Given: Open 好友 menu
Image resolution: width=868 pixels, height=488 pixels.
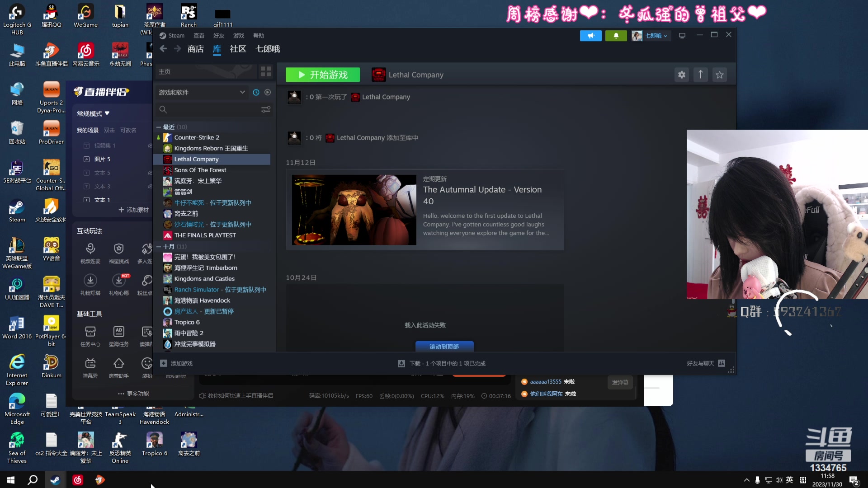Looking at the screenshot, I should (219, 36).
